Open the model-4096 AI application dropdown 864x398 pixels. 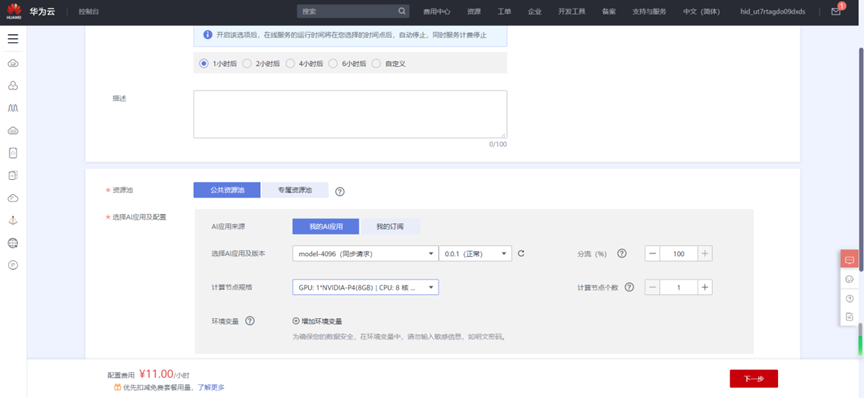[x=365, y=254]
